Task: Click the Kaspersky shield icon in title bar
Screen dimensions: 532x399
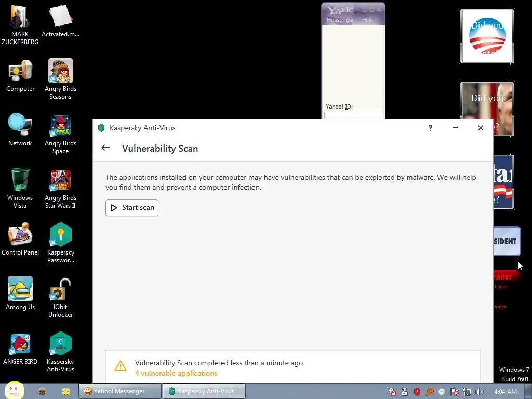Action: click(101, 128)
